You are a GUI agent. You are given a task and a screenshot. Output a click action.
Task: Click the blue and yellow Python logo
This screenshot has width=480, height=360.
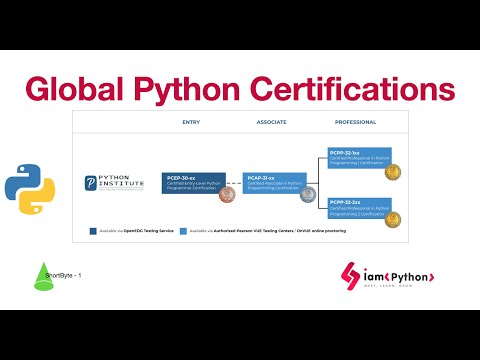click(x=30, y=189)
